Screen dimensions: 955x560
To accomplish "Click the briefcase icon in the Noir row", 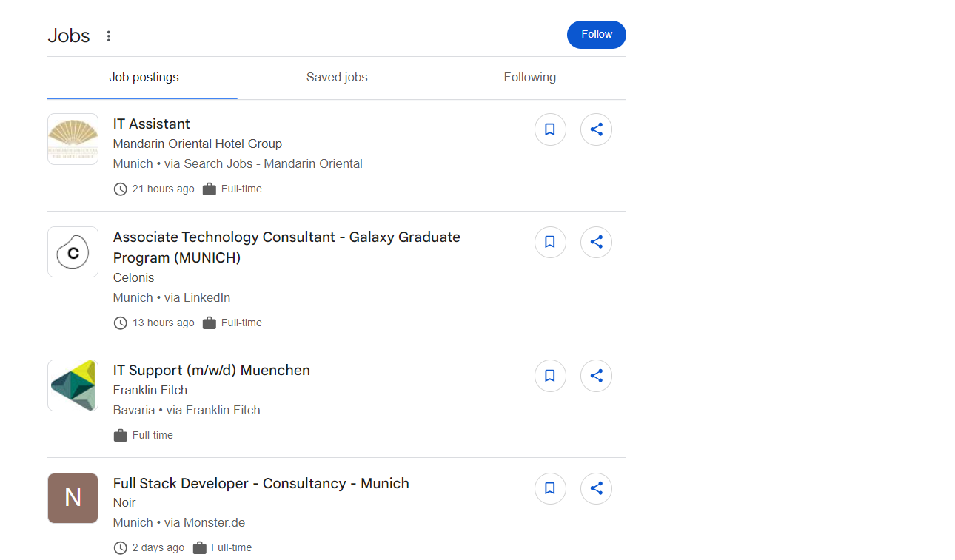I will pos(199,547).
